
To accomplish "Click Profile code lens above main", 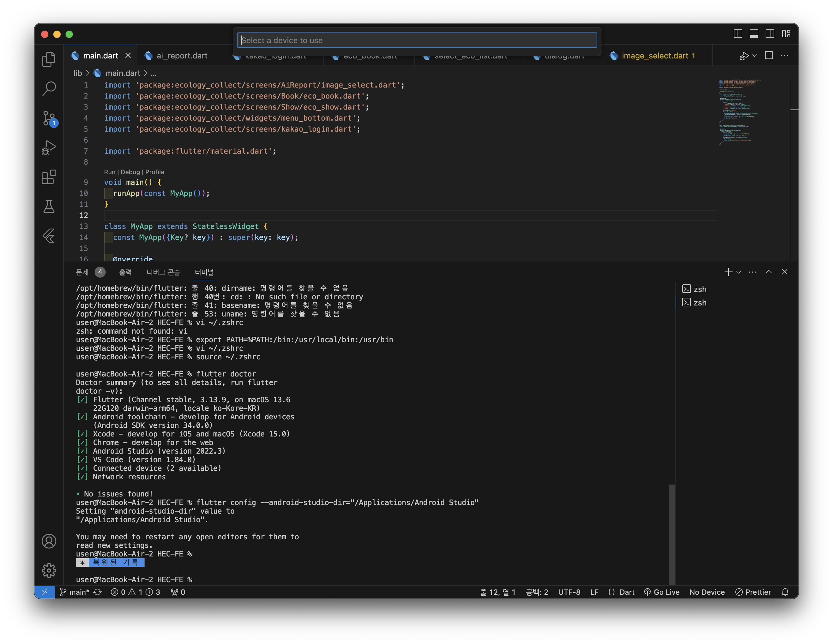I will tap(154, 172).
